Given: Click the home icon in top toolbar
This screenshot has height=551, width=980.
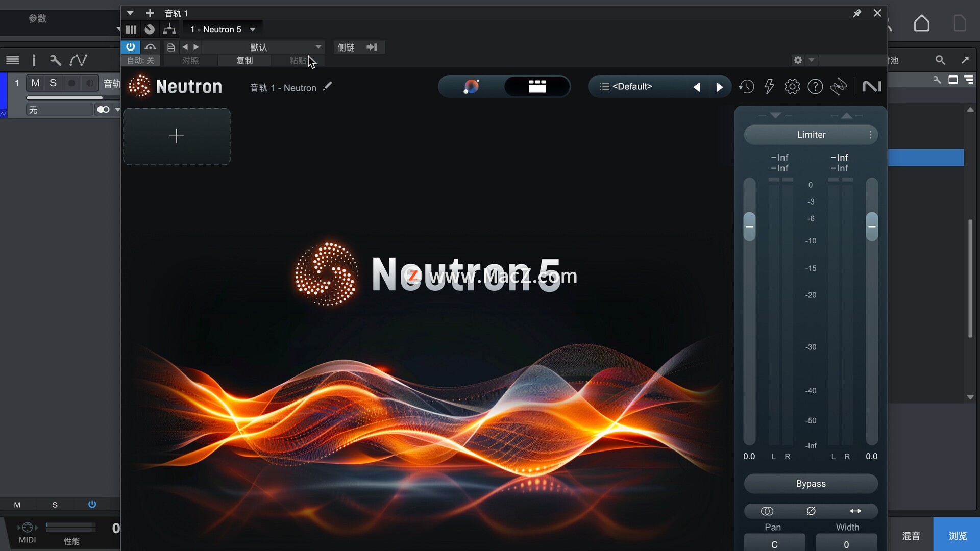Looking at the screenshot, I should click(x=921, y=23).
